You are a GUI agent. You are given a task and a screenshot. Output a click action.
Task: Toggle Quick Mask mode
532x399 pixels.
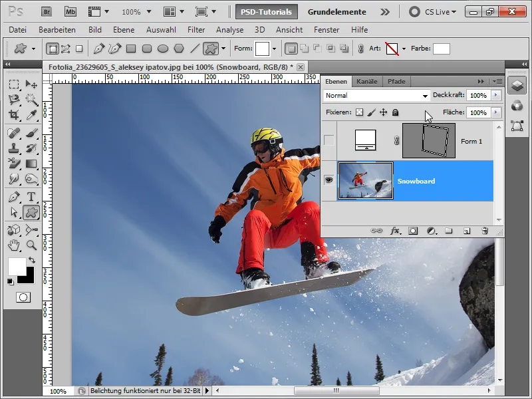23,297
